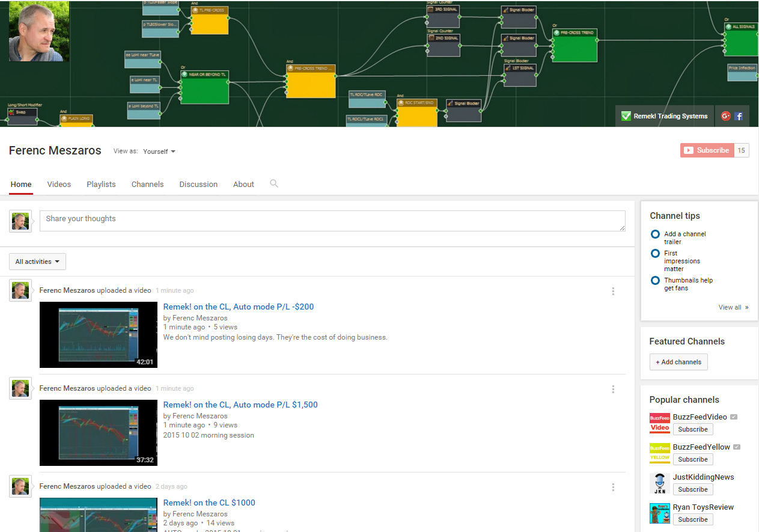Click '+ Add channels' button
The width and height of the screenshot is (759, 532).
pos(678,362)
